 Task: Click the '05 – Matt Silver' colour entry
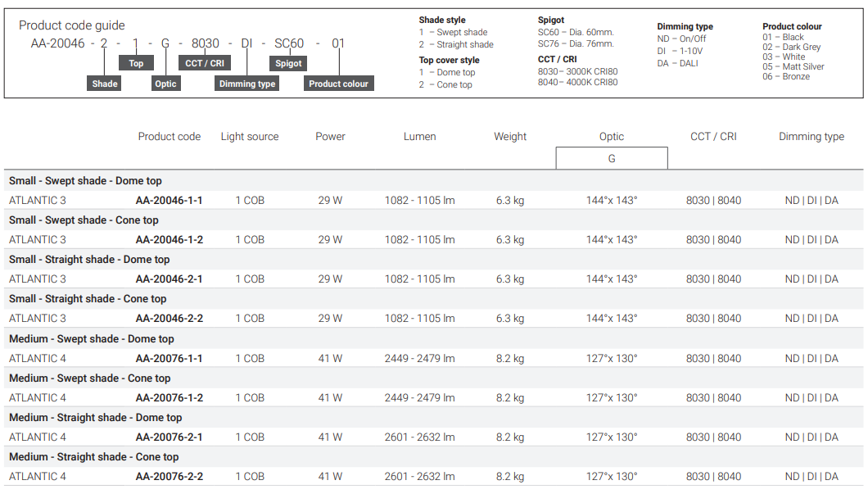pos(793,67)
